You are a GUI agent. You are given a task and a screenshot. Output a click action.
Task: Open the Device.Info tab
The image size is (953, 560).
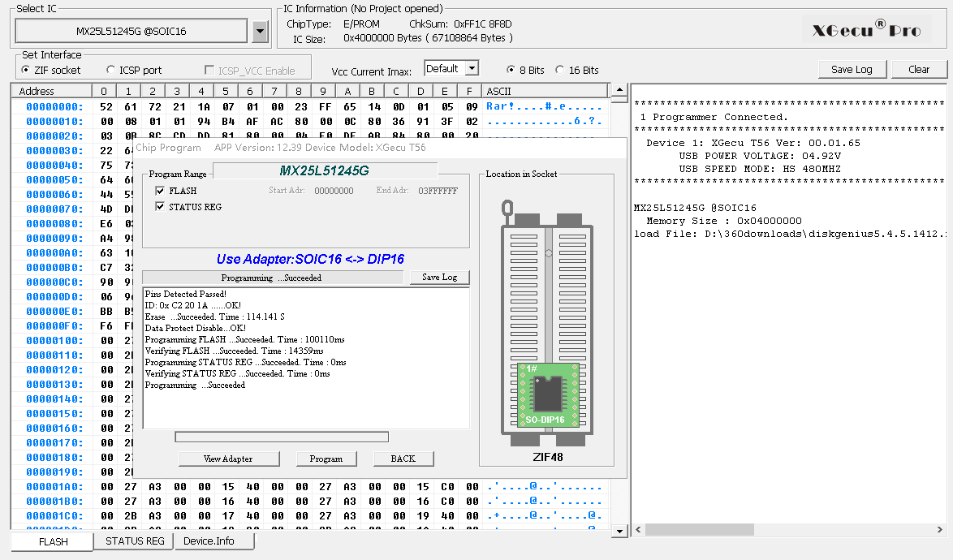click(209, 541)
